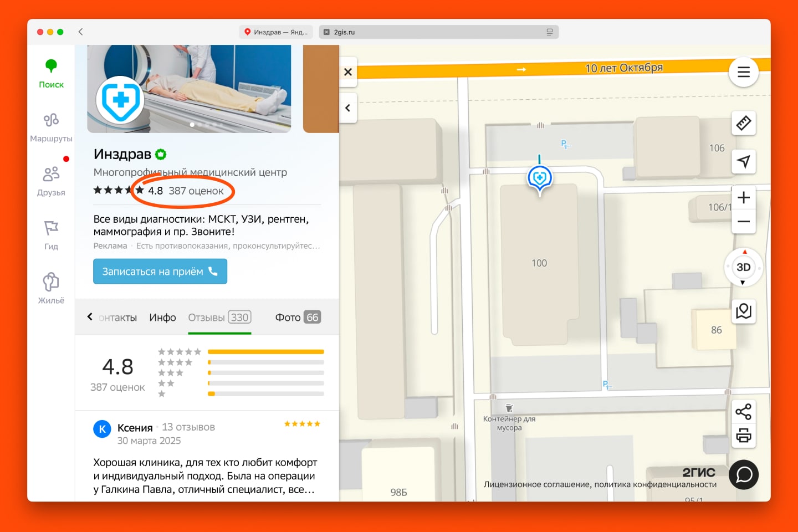
Task: Open the chat support bubble
Action: tap(744, 475)
